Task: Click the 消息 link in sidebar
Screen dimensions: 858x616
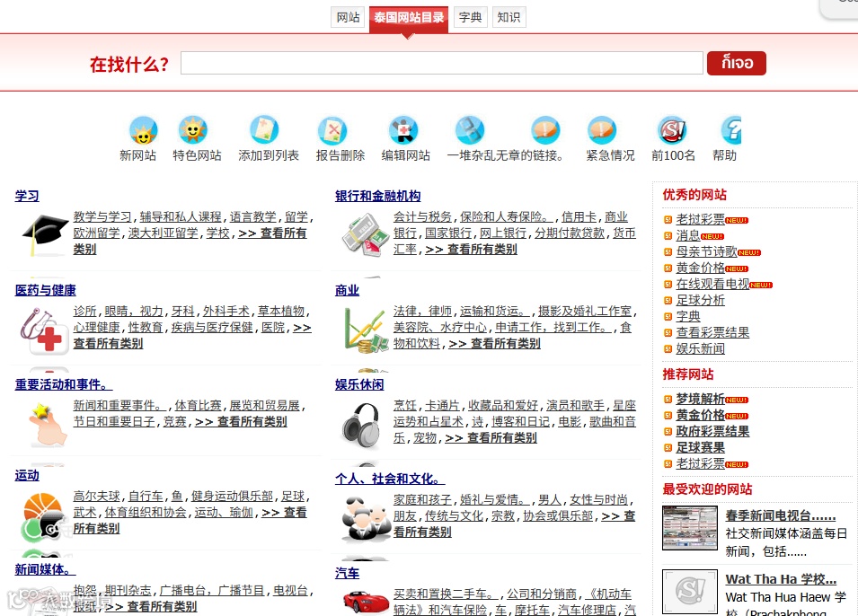Action: pos(688,236)
